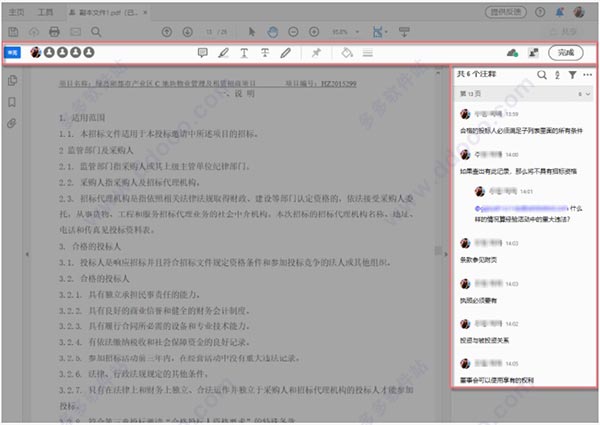This screenshot has height=425, width=600.
Task: Click the email envelope icon
Action: click(75, 32)
